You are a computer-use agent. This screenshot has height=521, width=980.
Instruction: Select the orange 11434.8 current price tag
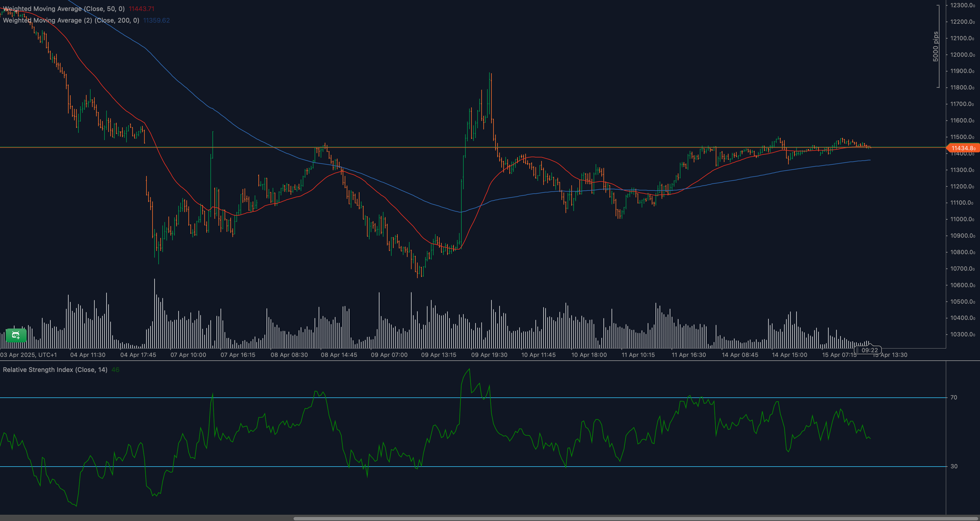[x=963, y=148]
